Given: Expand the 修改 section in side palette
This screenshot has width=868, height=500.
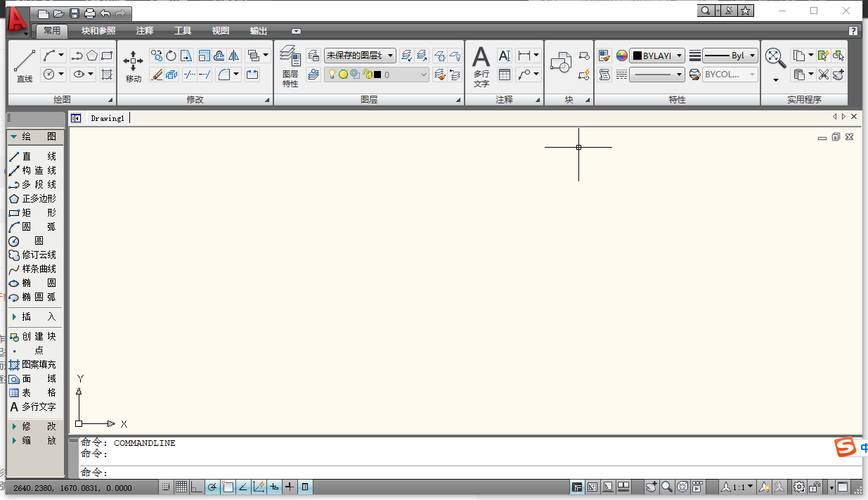Looking at the screenshot, I should [x=35, y=426].
